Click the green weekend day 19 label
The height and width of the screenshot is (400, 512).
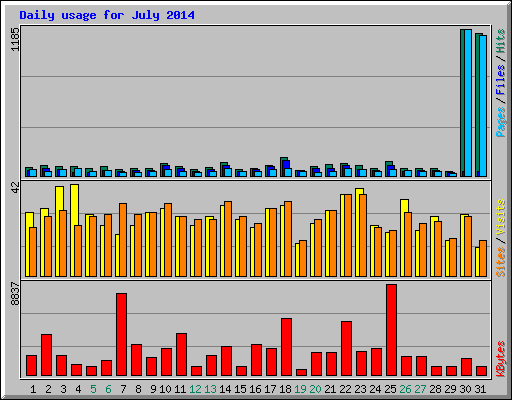(300, 389)
